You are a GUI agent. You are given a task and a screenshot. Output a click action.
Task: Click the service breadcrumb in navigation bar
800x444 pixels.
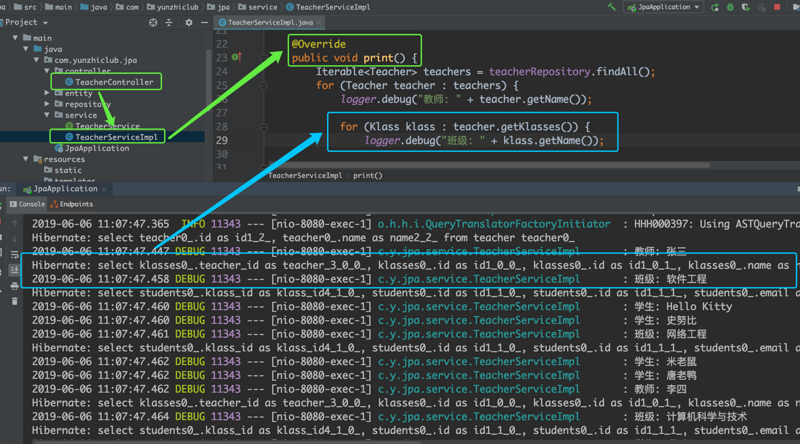tap(263, 7)
